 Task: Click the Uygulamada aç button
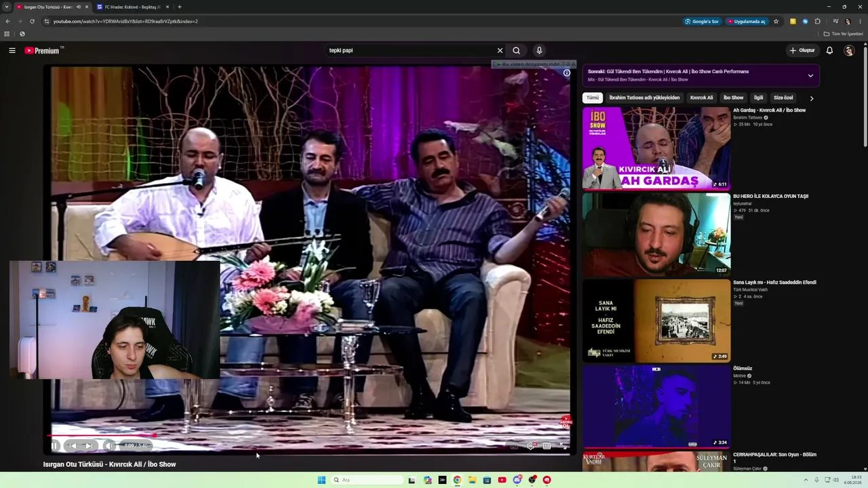pyautogui.click(x=747, y=22)
